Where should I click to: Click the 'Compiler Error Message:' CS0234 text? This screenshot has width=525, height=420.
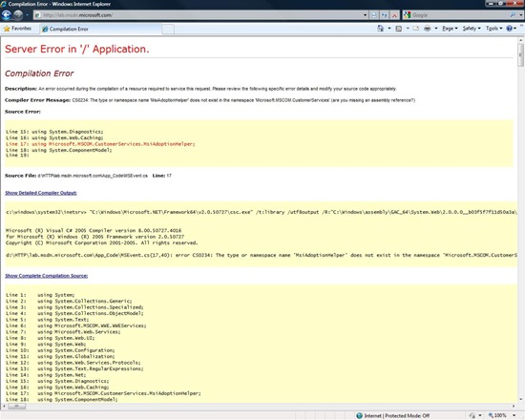click(210, 100)
